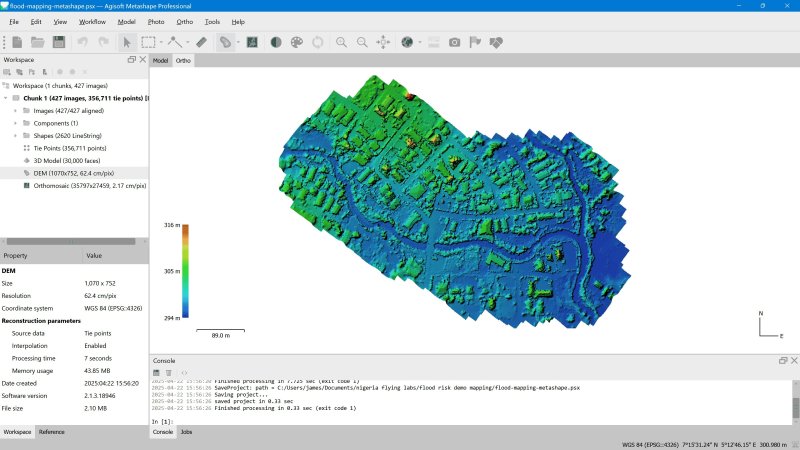Screen dimensions: 800x450
Task: Select the Tie Points (356,711 points) item
Action: click(x=70, y=148)
